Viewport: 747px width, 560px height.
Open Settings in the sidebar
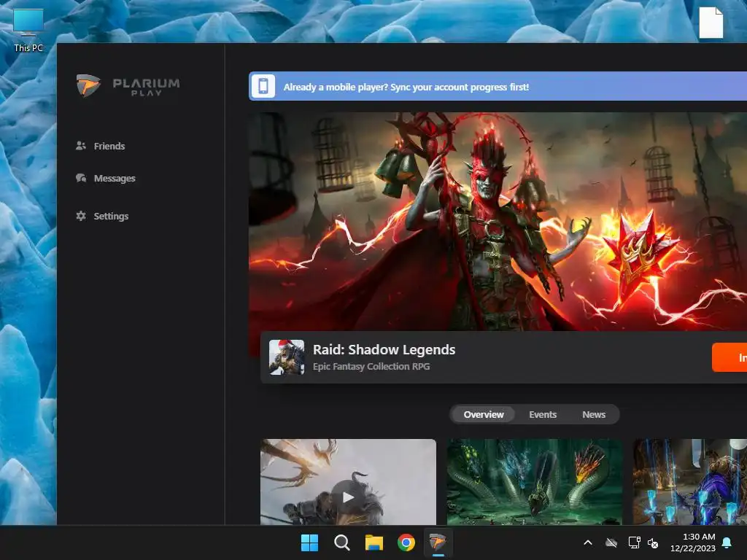[x=102, y=216]
